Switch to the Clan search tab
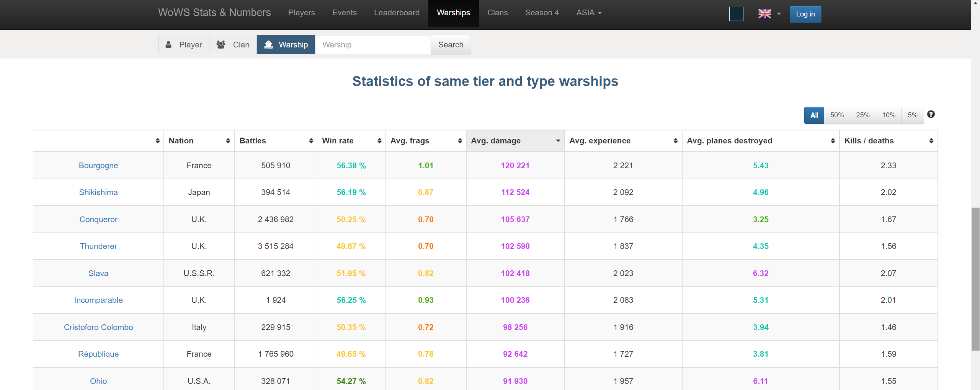Image resolution: width=980 pixels, height=390 pixels. [x=233, y=45]
